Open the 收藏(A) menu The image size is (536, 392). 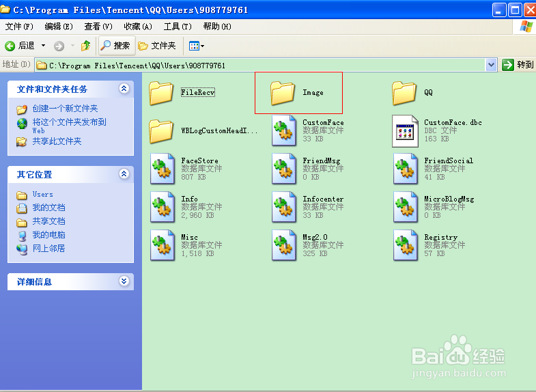click(x=138, y=27)
